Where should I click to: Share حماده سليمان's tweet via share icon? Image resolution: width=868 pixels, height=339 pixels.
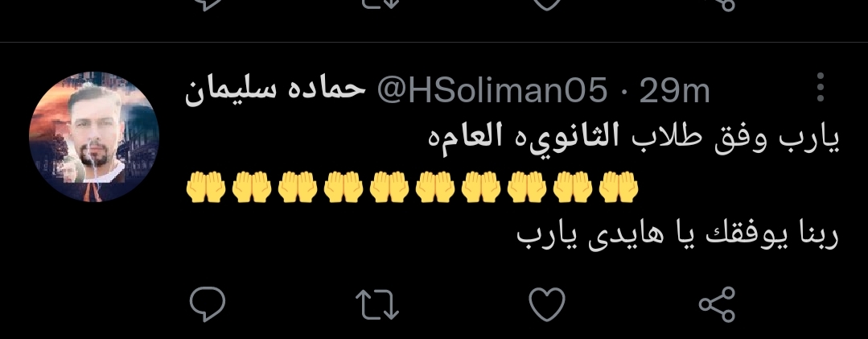click(x=717, y=304)
